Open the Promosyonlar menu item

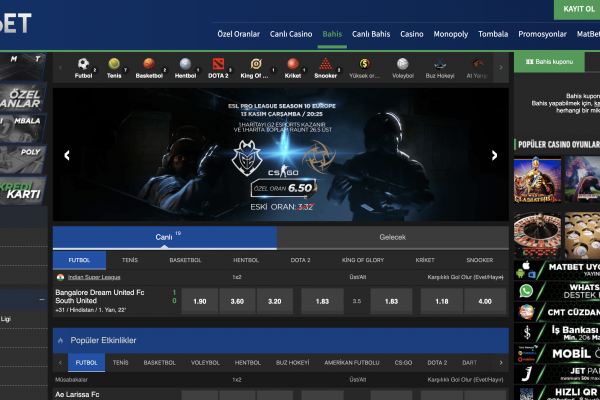click(542, 34)
